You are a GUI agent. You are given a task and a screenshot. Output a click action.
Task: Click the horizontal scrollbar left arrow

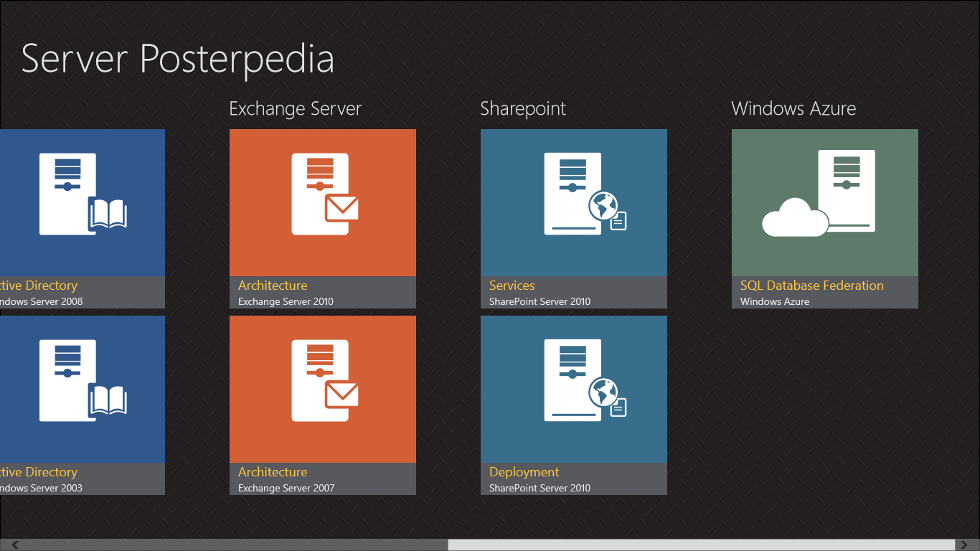click(x=16, y=545)
